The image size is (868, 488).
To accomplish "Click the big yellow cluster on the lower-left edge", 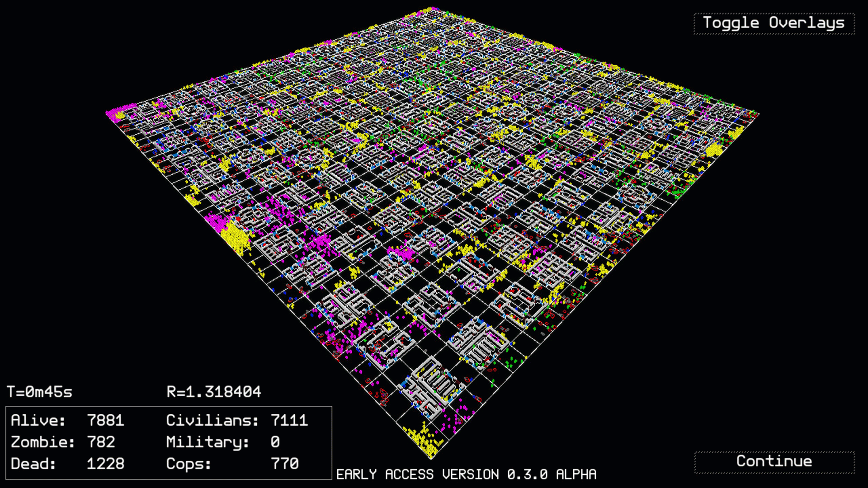I will coord(236,237).
